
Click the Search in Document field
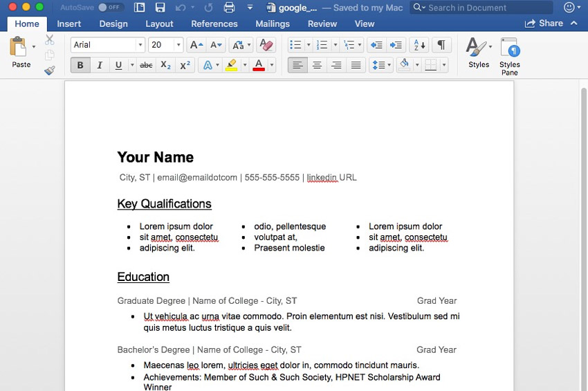click(484, 8)
